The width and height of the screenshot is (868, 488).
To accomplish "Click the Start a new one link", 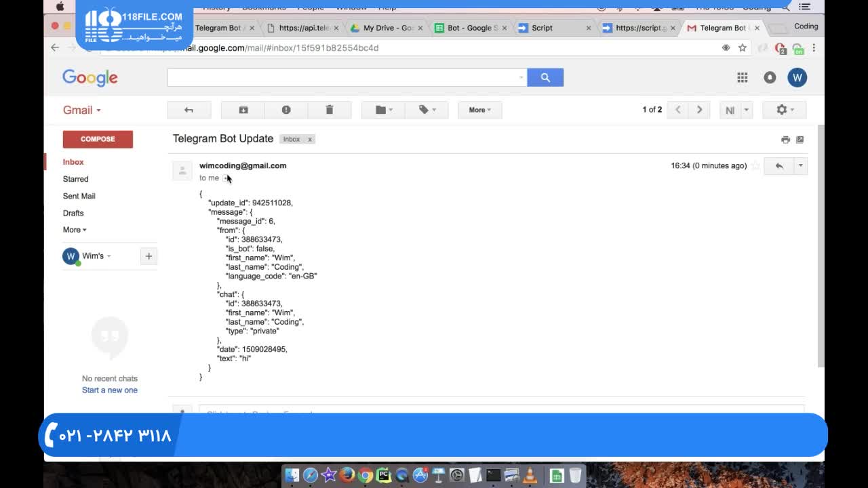I will (110, 390).
